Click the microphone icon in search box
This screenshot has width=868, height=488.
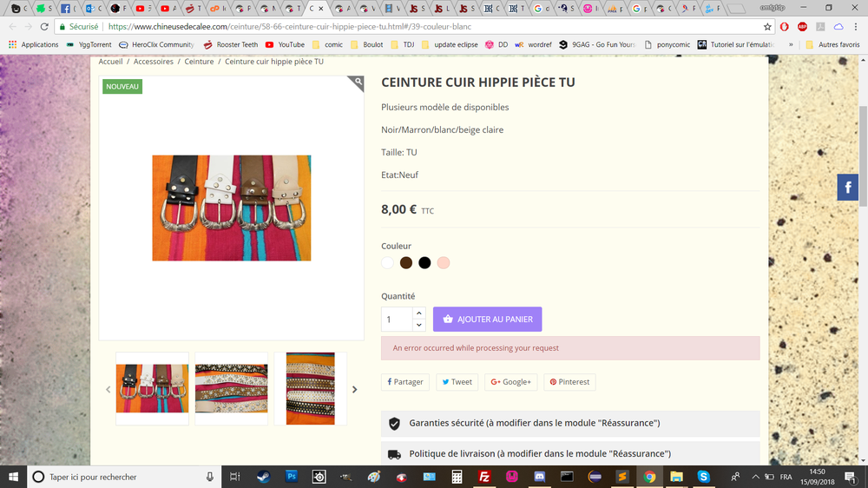tap(210, 477)
